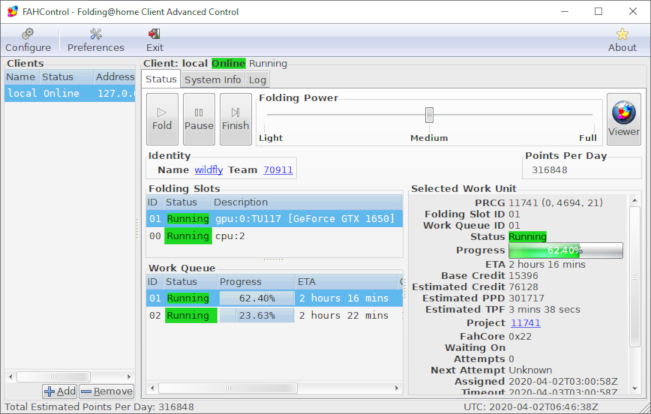Click the Estimated Credit value 76128
Image resolution: width=651 pixels, height=414 pixels.
(x=523, y=287)
